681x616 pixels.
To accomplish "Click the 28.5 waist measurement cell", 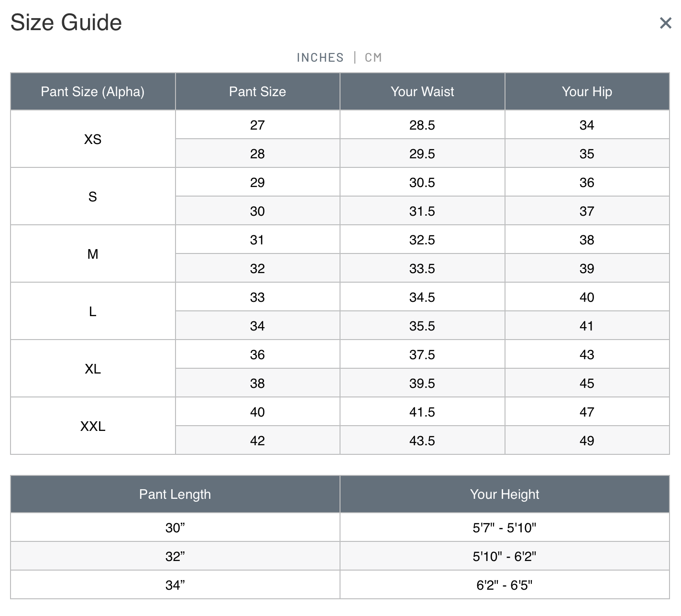I will pyautogui.click(x=422, y=125).
